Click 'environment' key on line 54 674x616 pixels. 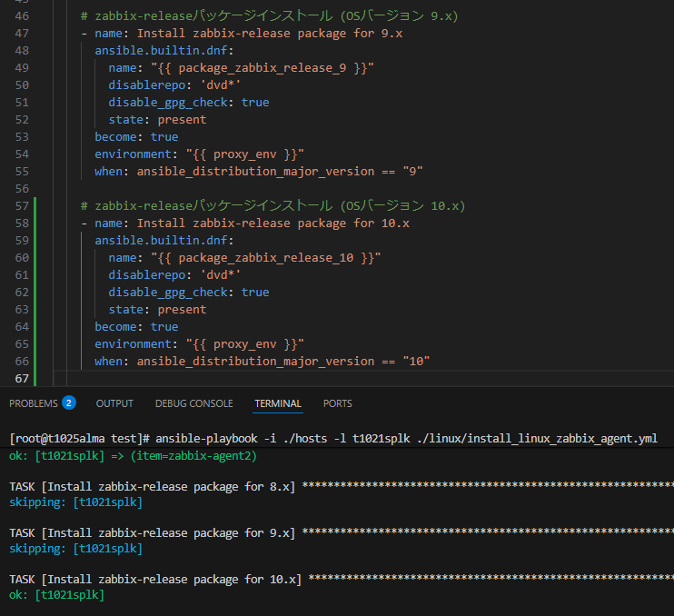click(x=133, y=154)
